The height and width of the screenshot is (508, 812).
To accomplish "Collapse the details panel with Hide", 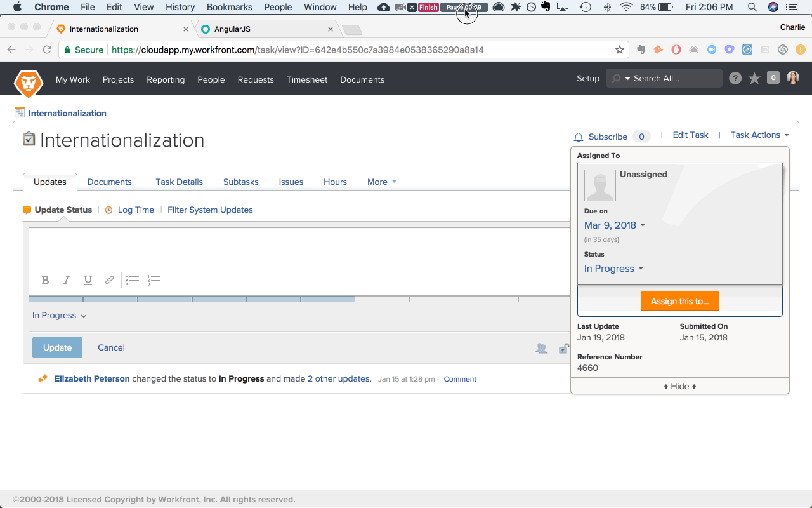I will [x=680, y=386].
